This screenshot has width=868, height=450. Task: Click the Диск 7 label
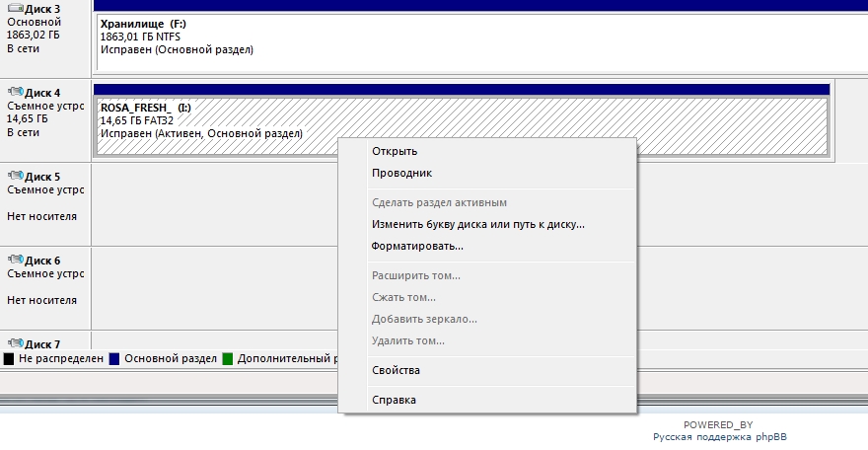42,343
